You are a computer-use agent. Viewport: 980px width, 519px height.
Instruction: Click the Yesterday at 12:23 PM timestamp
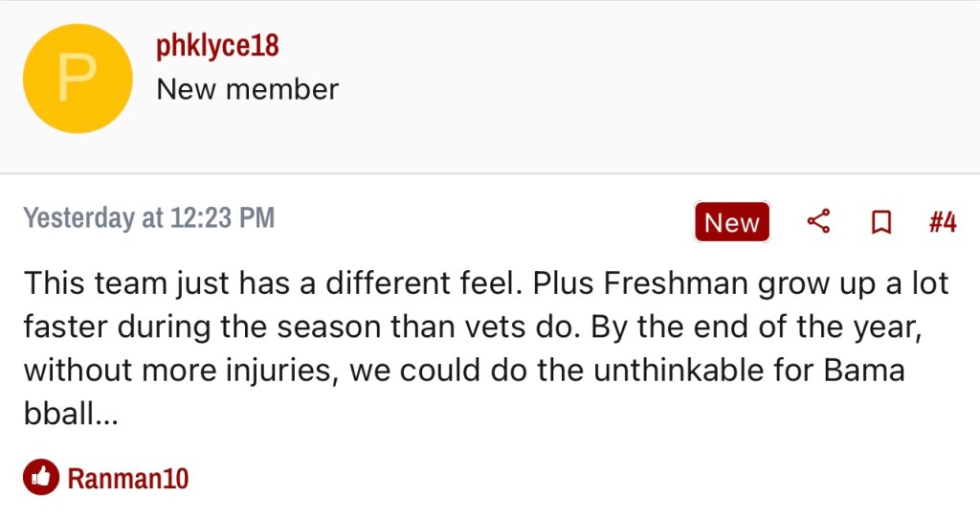pyautogui.click(x=148, y=218)
